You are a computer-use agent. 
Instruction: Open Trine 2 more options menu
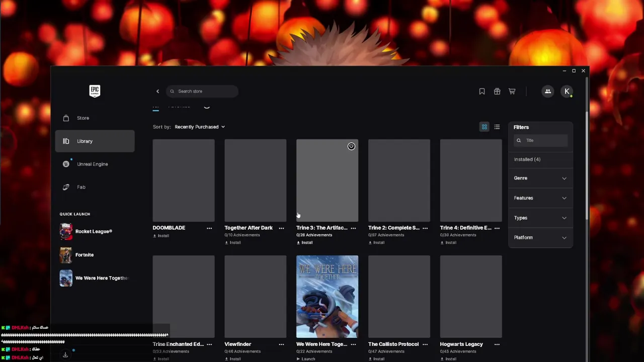(x=425, y=228)
